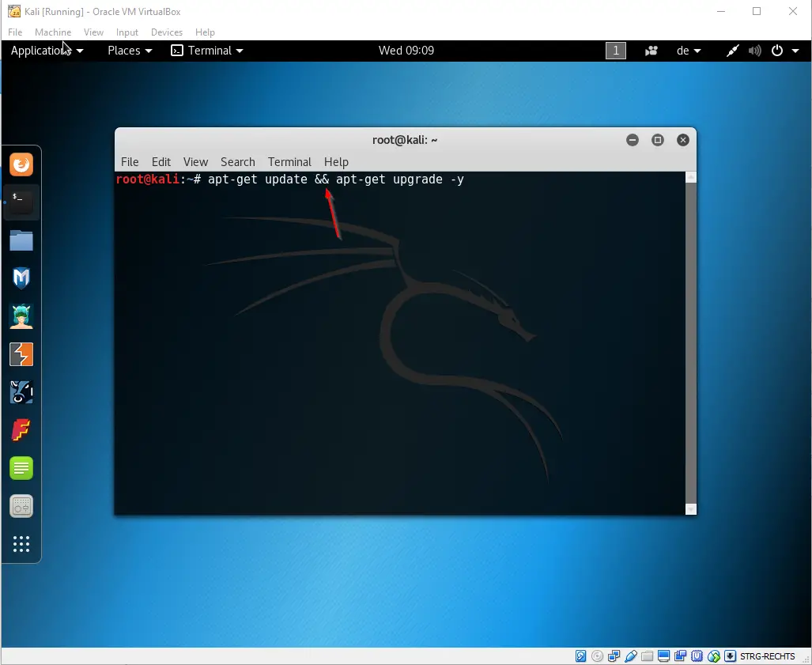This screenshot has height=665, width=812.
Task: Click the STRG-RECHTS host key label
Action: point(768,656)
